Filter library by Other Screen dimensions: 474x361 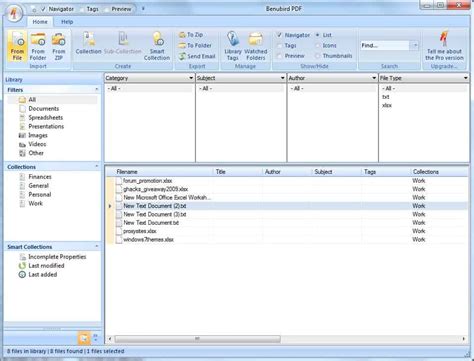point(31,153)
